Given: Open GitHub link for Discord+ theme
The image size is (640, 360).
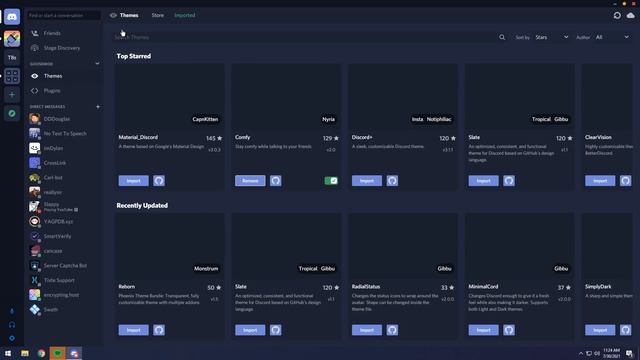Looking at the screenshot, I should (x=392, y=180).
